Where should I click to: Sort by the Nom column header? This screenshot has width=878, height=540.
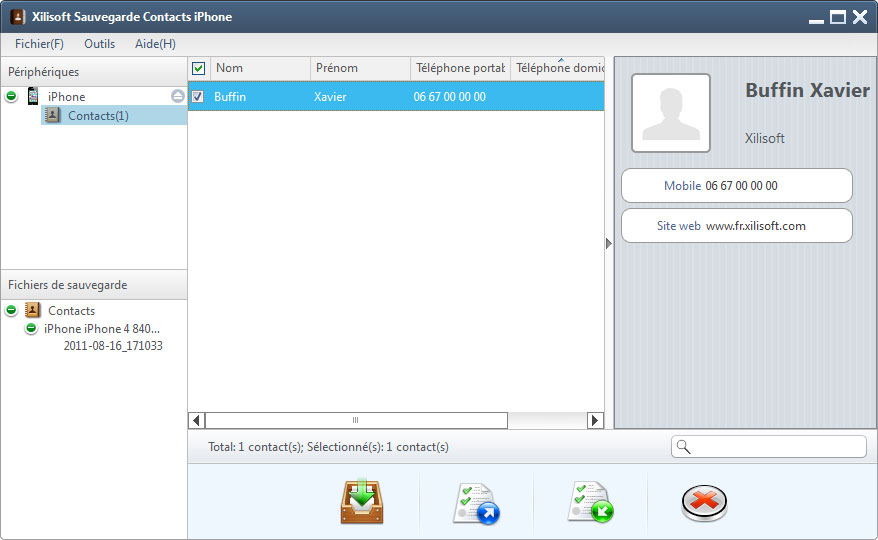coord(260,68)
